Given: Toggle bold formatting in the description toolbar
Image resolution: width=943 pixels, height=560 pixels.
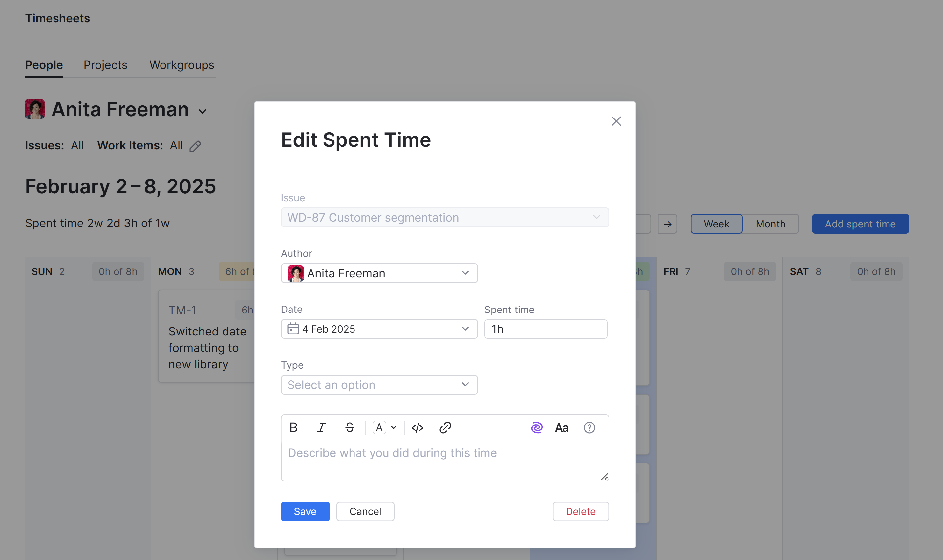Looking at the screenshot, I should pyautogui.click(x=293, y=427).
